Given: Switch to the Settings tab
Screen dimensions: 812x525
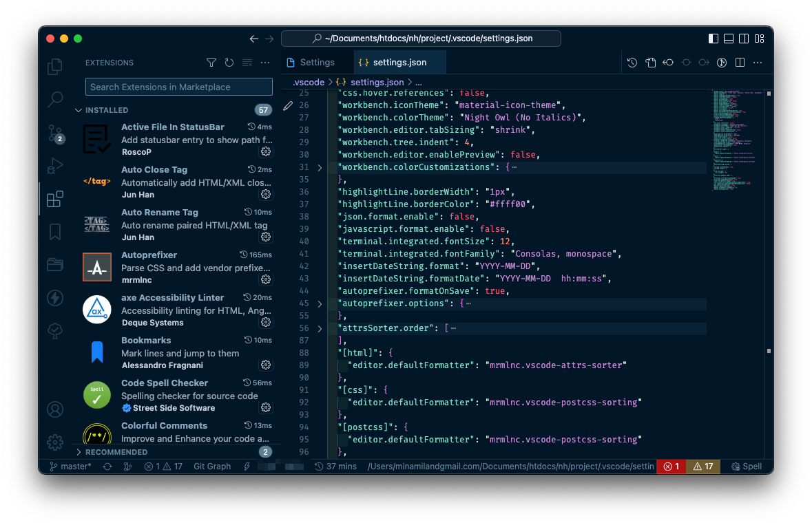Looking at the screenshot, I should click(317, 63).
